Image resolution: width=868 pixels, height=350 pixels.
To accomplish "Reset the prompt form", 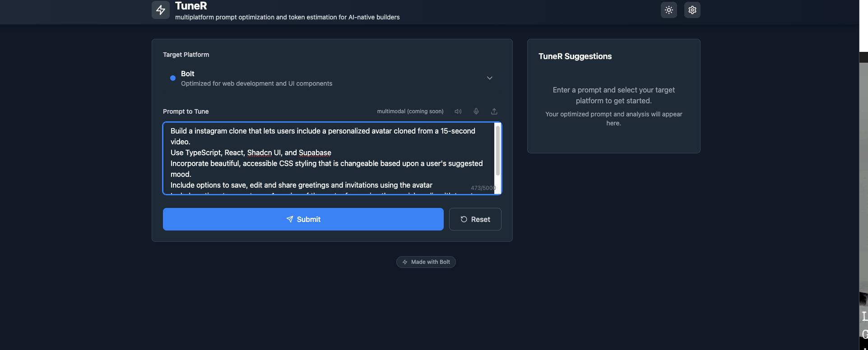I will coord(475,219).
